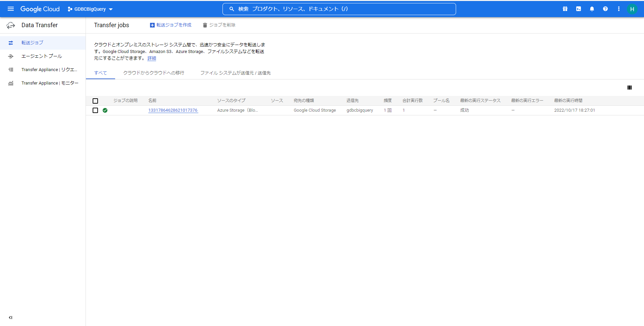Click the 詳細 learn more link
The image size is (644, 326).
[152, 58]
